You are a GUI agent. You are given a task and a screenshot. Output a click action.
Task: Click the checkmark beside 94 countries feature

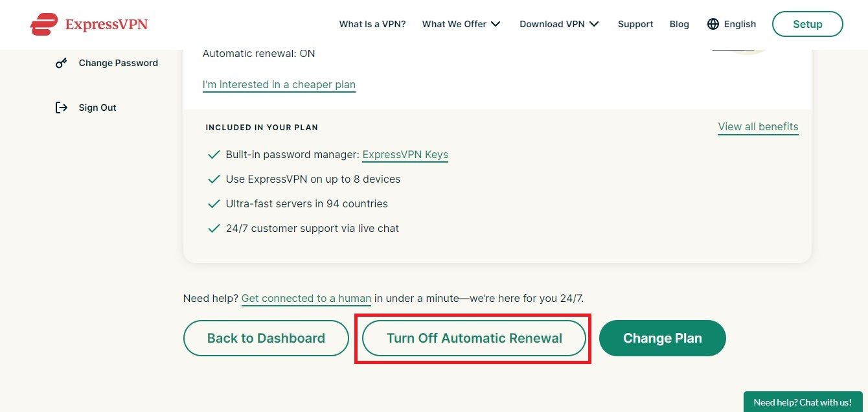214,203
